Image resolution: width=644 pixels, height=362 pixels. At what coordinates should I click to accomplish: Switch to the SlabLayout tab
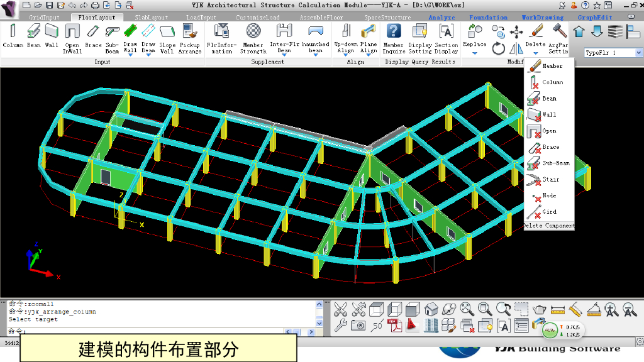[x=151, y=18]
